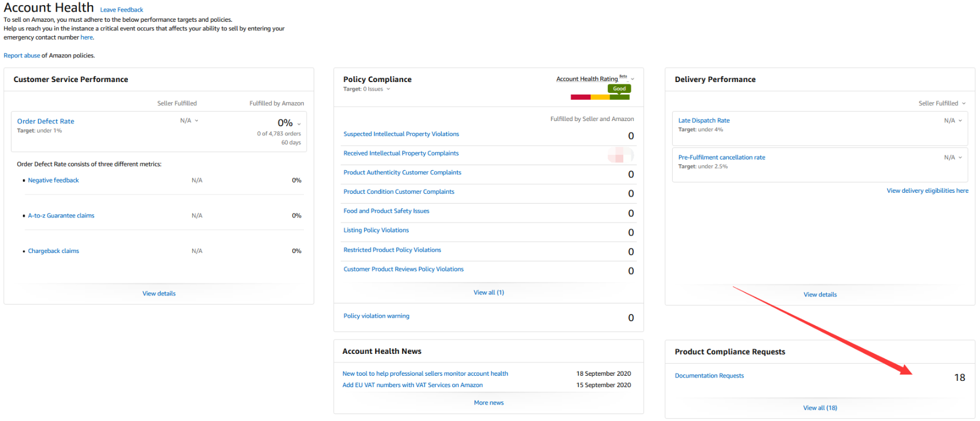Open Documentation Requests link

pos(709,376)
